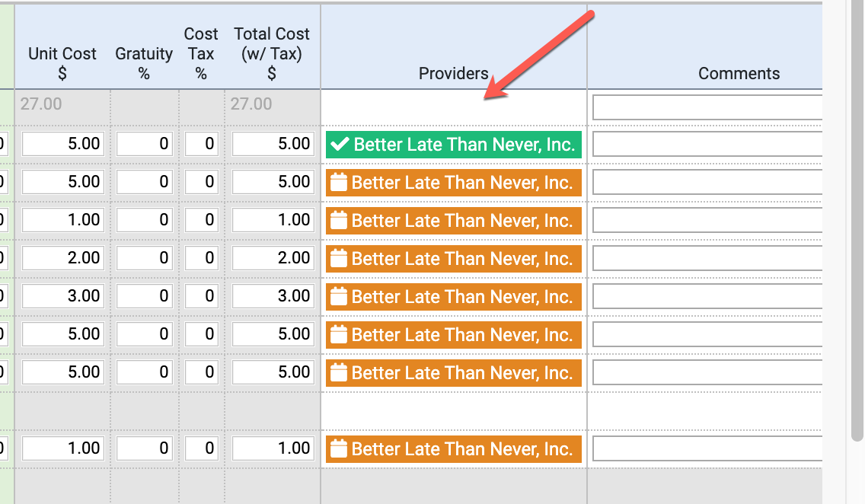Click the Unit Cost field in the bottom 1.00 row

point(63,448)
